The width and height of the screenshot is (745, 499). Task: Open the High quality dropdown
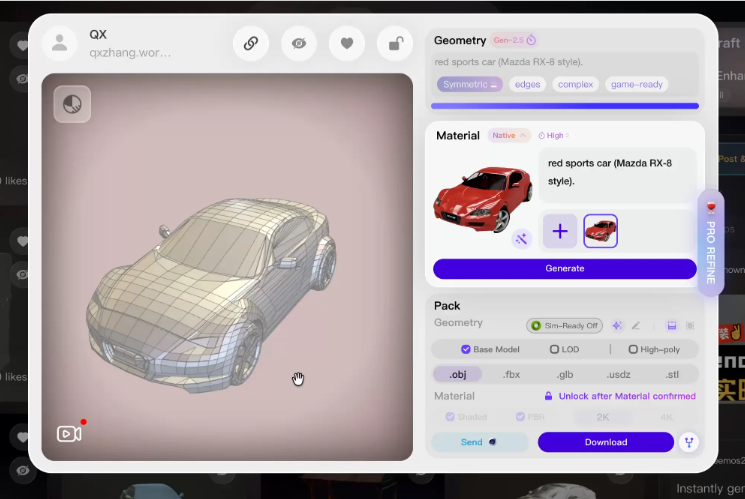(x=554, y=135)
